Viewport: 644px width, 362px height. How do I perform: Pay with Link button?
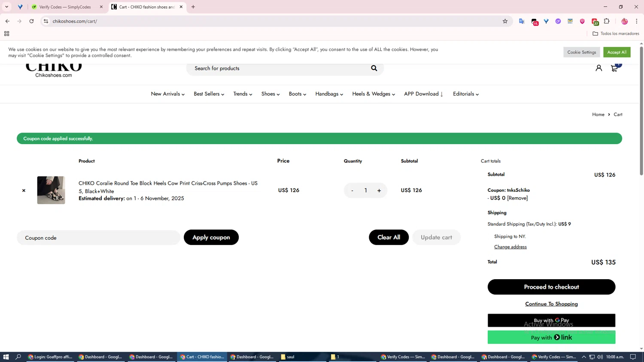pyautogui.click(x=551, y=337)
